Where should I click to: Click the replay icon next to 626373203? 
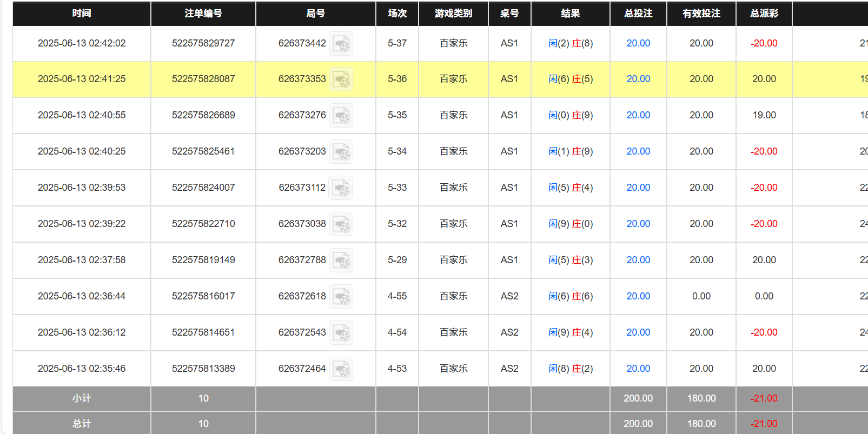[x=341, y=152]
